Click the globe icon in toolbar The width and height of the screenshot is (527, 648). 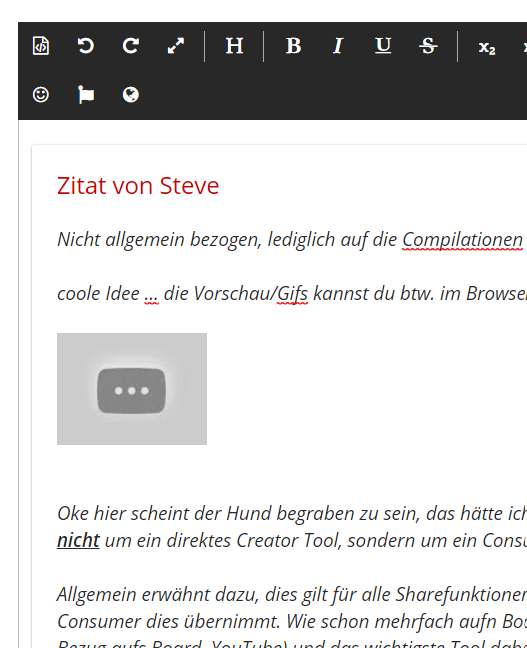pos(131,95)
